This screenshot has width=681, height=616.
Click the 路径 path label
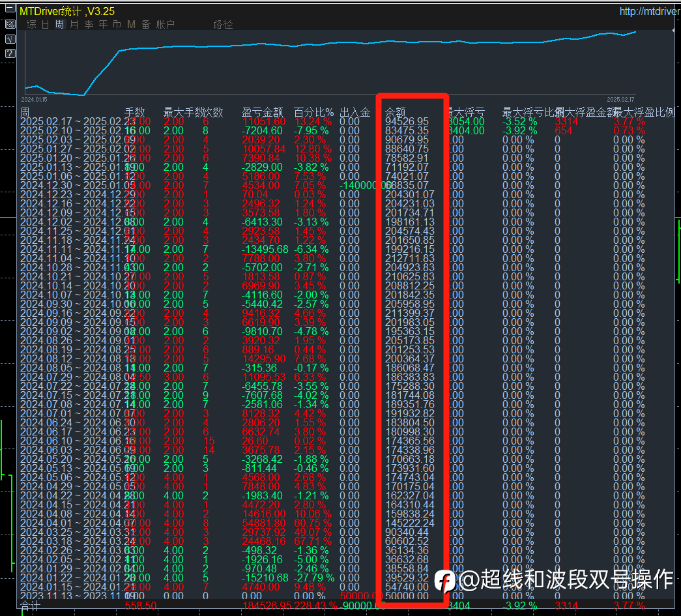pos(223,24)
